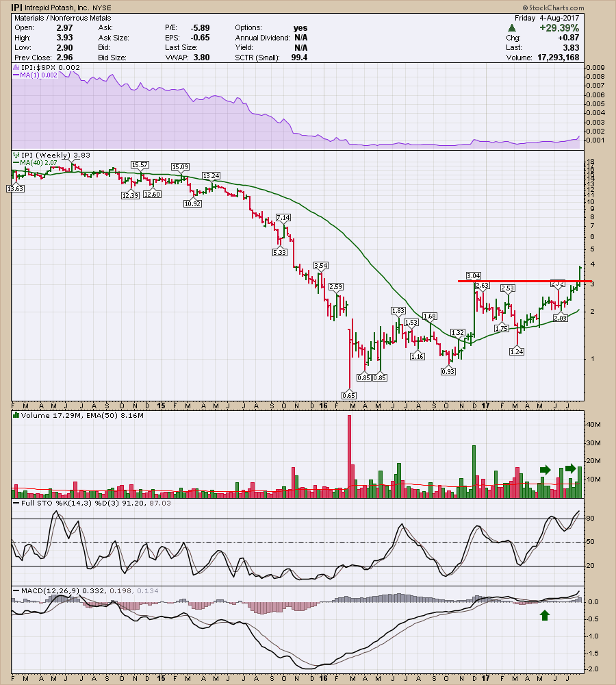This screenshot has width=616, height=685.
Task: Click the Friday 4-Aug-2017 date
Action: pyautogui.click(x=547, y=18)
